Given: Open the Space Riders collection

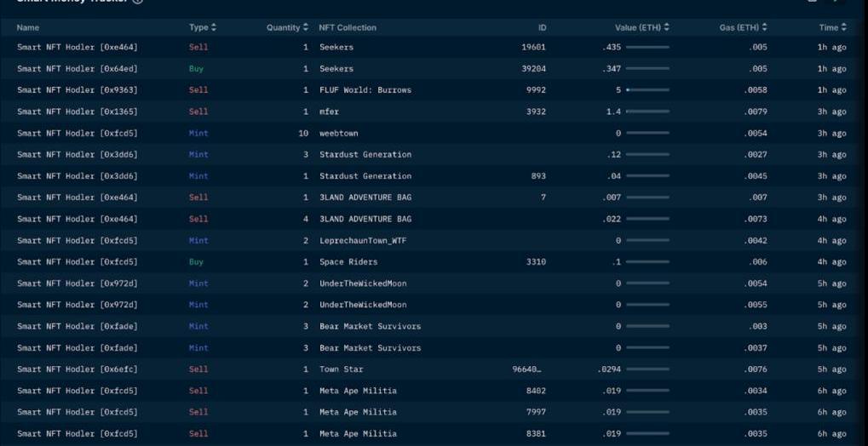Looking at the screenshot, I should pos(348,262).
